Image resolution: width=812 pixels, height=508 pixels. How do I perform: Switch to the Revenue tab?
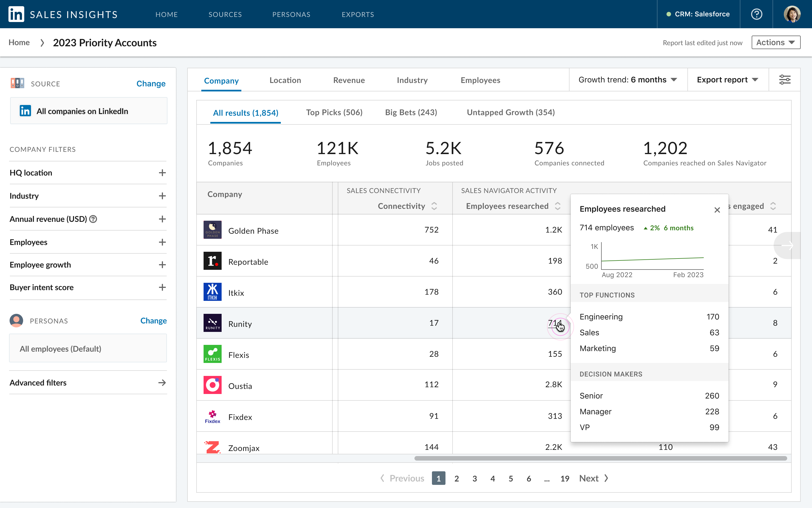pos(349,80)
